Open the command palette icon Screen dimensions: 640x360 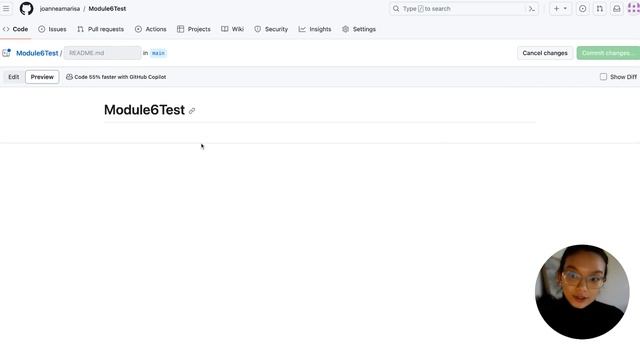tap(532, 9)
